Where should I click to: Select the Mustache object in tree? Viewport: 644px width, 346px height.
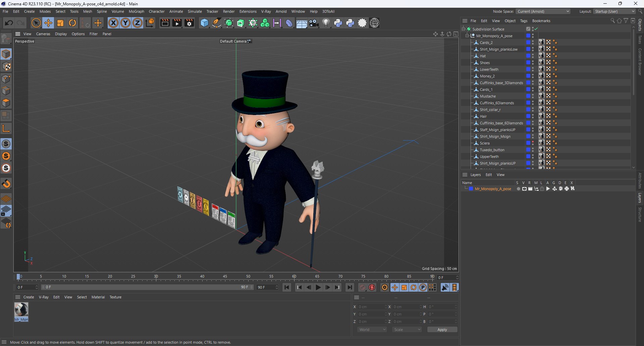click(x=488, y=96)
